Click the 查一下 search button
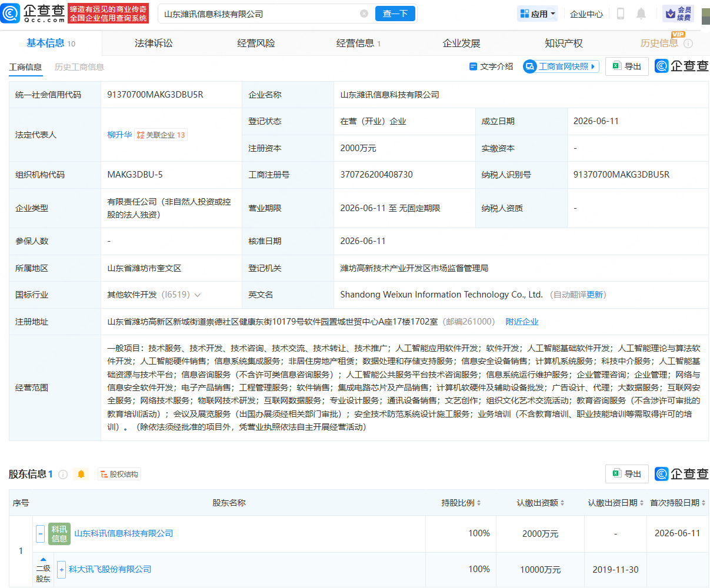This screenshot has height=588, width=710. (x=395, y=14)
